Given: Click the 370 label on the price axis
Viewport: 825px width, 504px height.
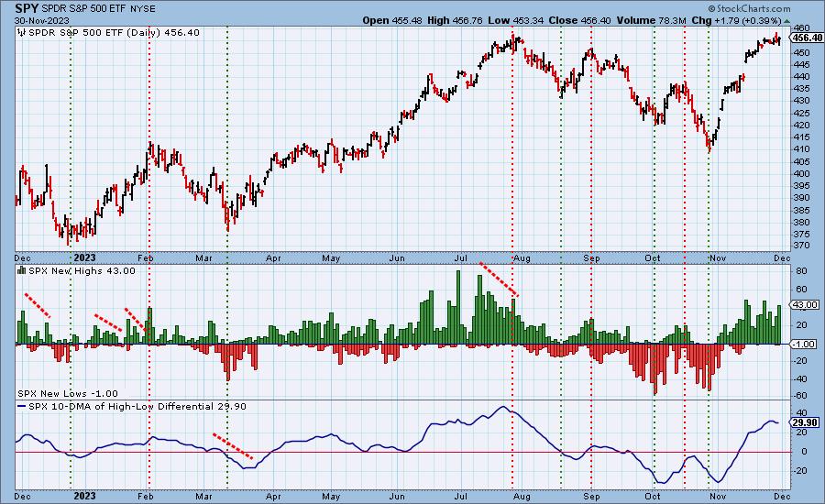Looking at the screenshot, I should tap(802, 246).
